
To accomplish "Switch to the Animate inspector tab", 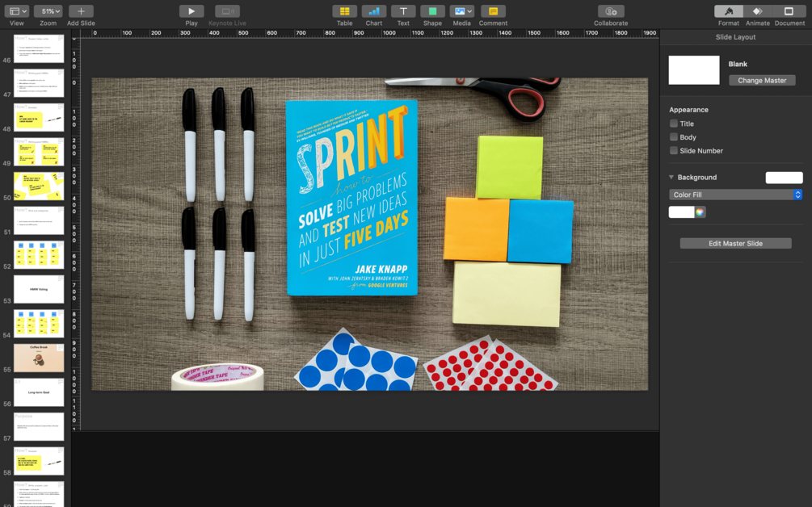I will pos(758,11).
